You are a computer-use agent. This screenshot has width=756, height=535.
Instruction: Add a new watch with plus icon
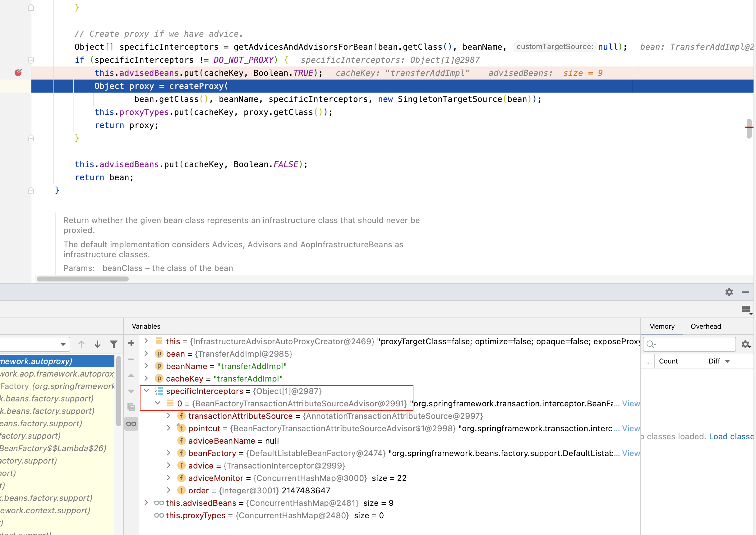(x=131, y=343)
